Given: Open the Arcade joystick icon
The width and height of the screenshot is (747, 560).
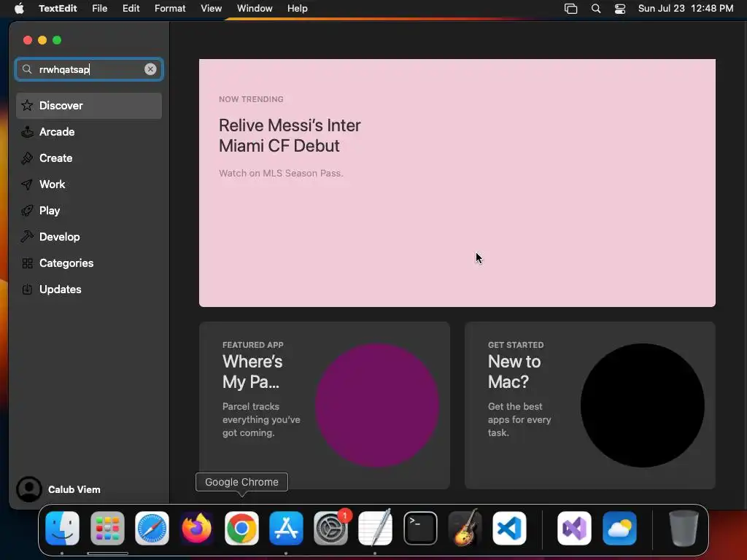Looking at the screenshot, I should [x=27, y=132].
